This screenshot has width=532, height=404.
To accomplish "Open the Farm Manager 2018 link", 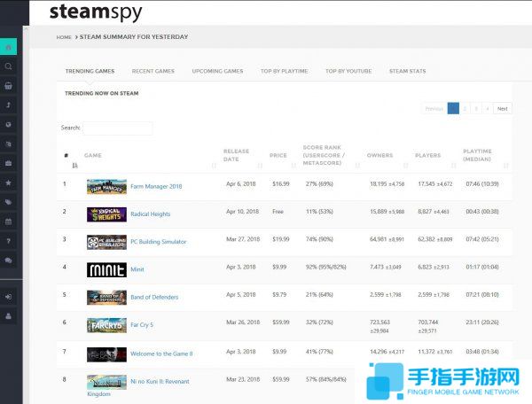I will point(156,186).
